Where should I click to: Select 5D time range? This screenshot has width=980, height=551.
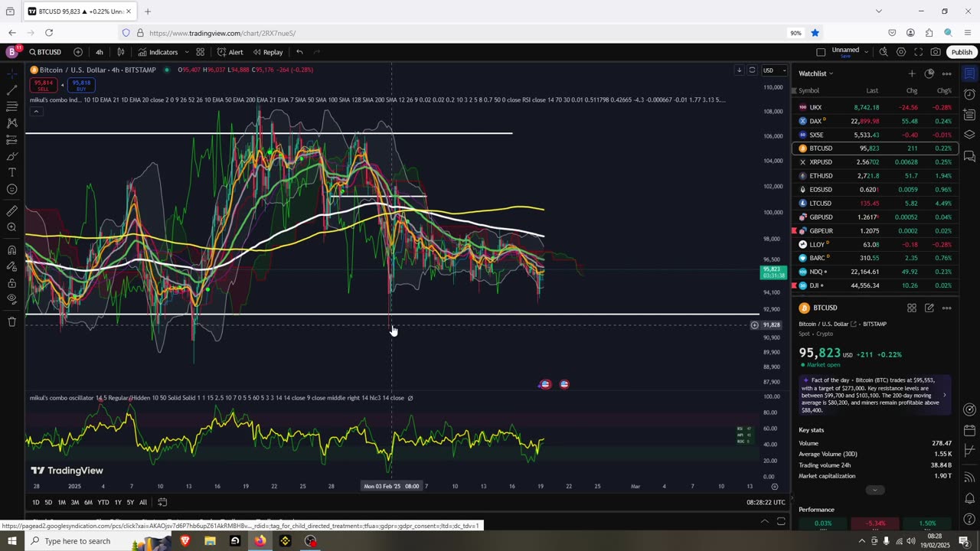click(x=48, y=502)
